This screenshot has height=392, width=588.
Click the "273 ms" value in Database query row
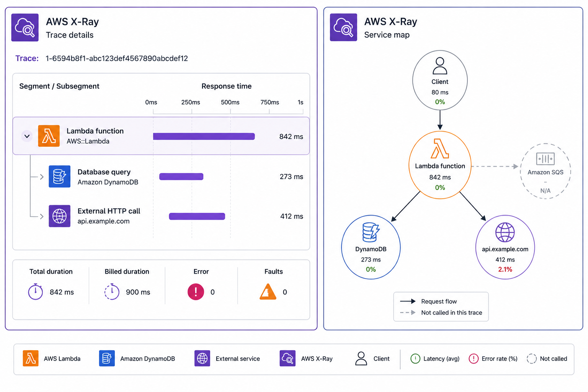pyautogui.click(x=291, y=176)
